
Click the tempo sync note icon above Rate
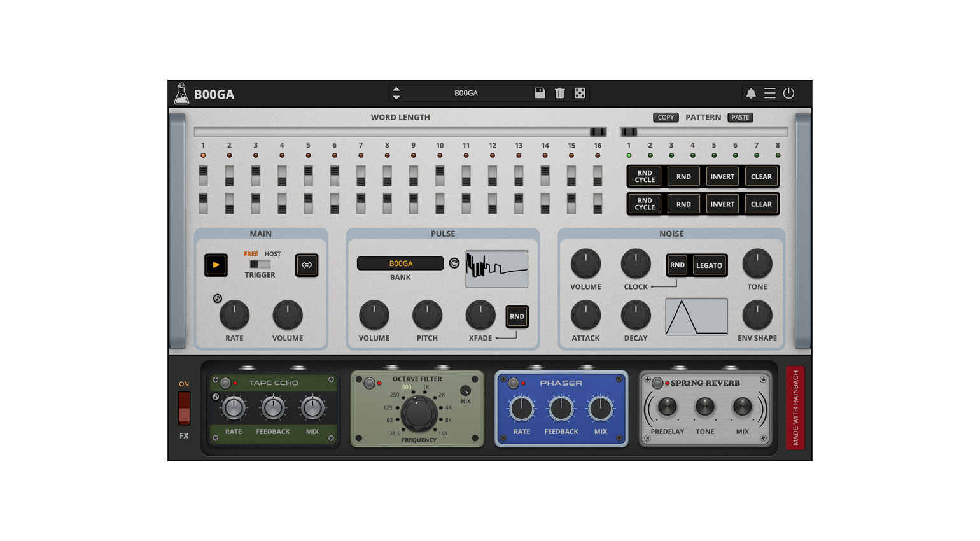click(218, 299)
